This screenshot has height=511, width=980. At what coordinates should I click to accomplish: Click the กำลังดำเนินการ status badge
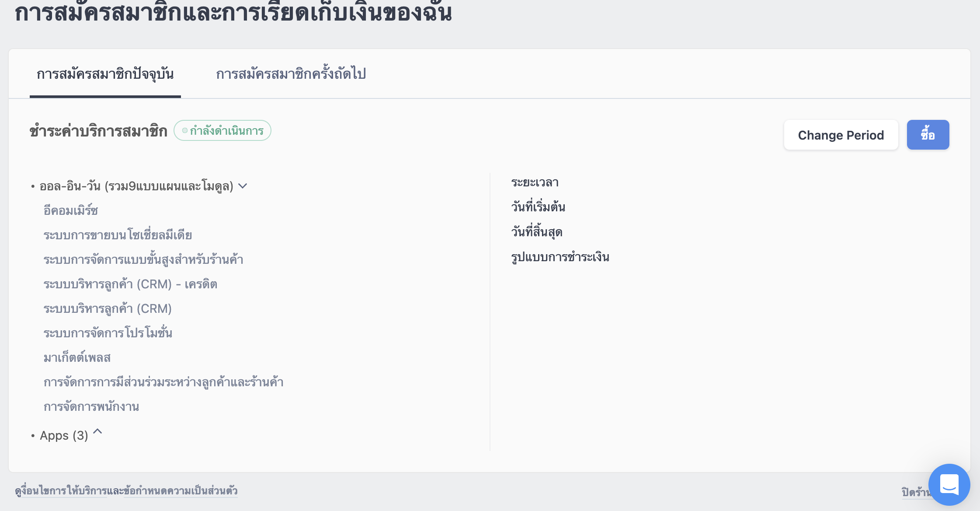point(222,130)
